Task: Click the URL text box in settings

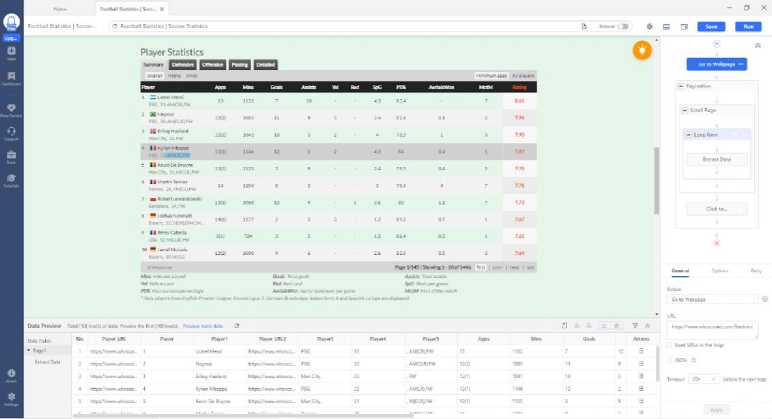Action: click(712, 329)
